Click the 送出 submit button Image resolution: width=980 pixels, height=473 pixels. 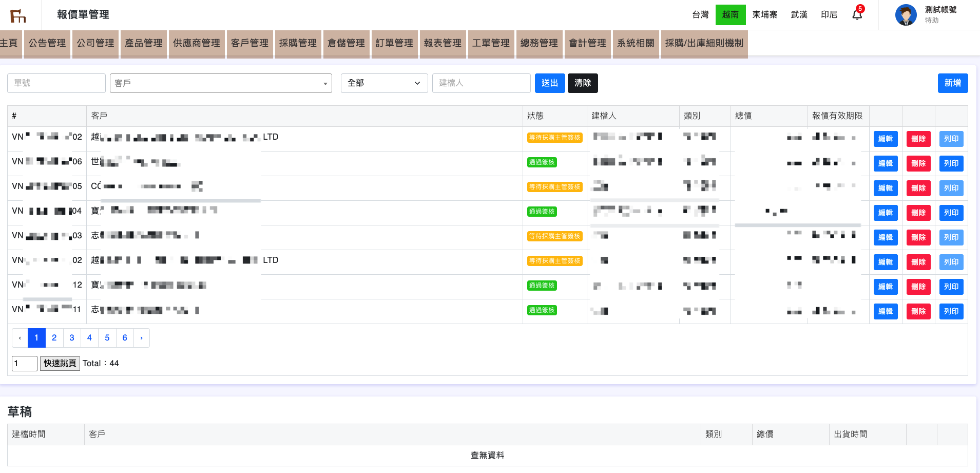click(549, 83)
